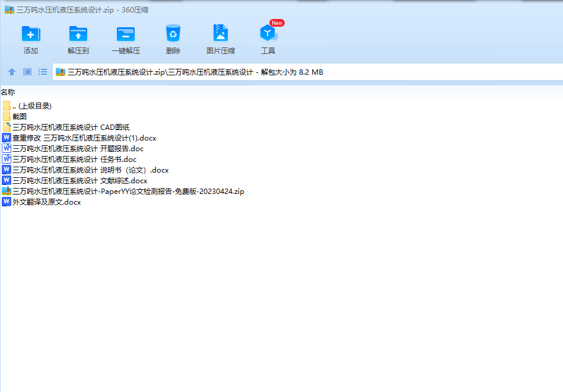Click the Word icon of 文献综述.docx
This screenshot has width=563, height=392.
pos(7,180)
